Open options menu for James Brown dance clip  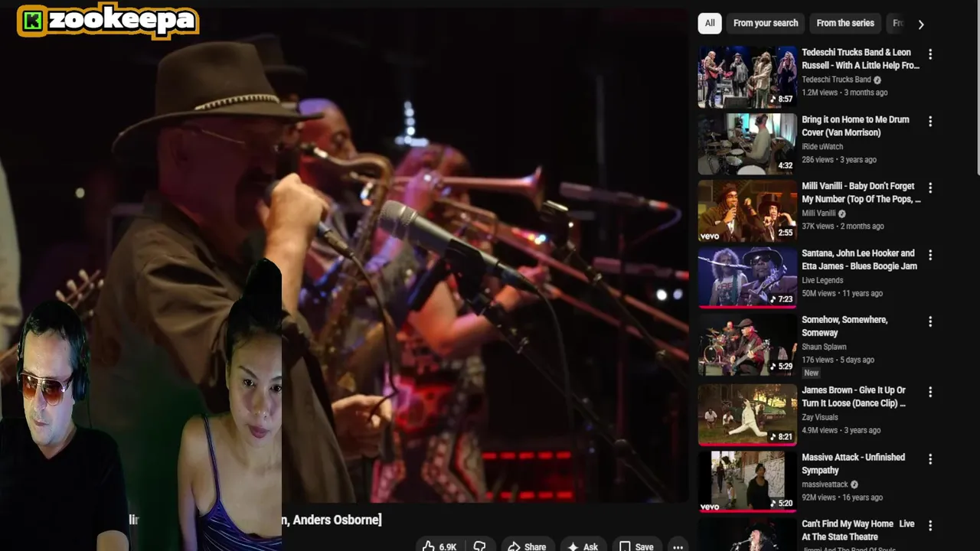point(930,392)
